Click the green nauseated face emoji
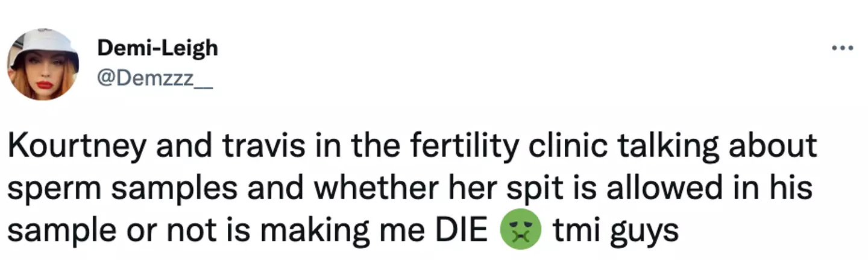Screen dimensions: 868x260 click(521, 230)
